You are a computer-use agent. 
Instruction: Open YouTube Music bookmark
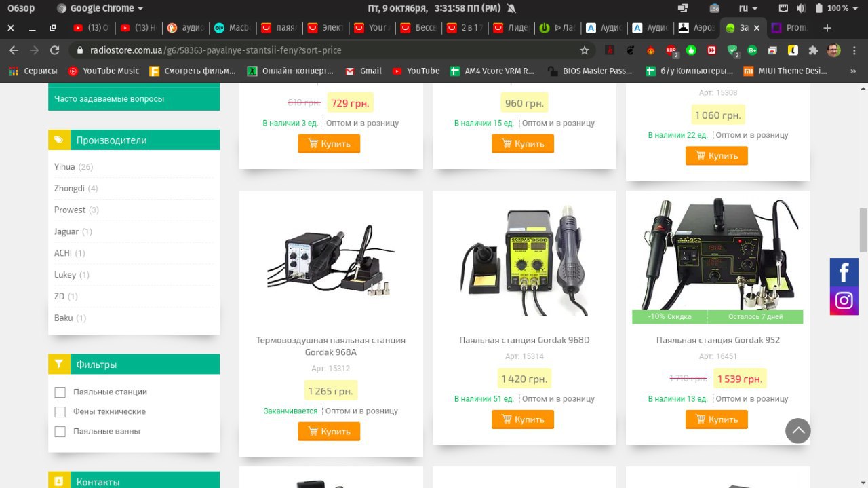pyautogui.click(x=103, y=71)
